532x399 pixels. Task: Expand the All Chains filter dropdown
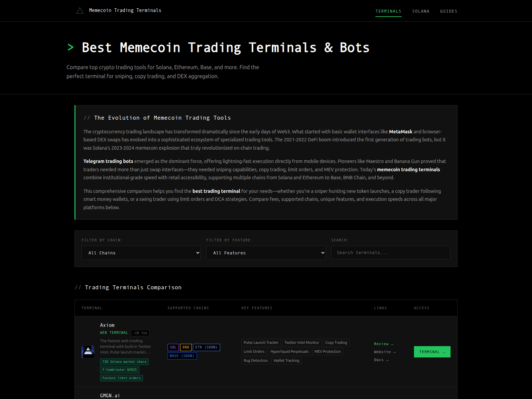pos(141,253)
